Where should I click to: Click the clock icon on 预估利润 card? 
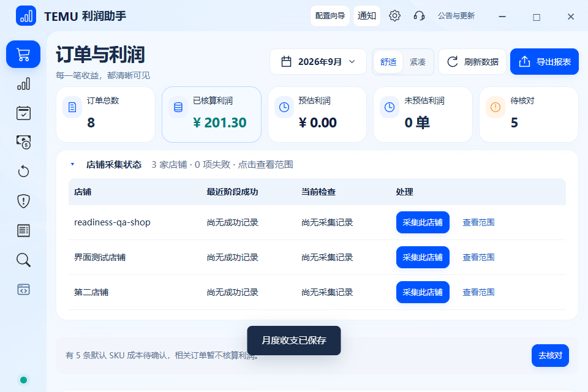point(284,108)
